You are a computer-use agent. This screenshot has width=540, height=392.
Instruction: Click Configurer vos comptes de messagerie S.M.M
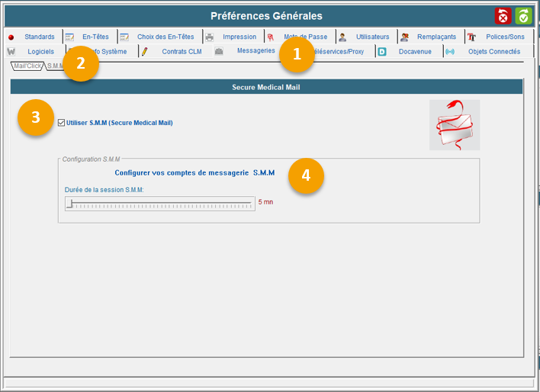(199, 173)
